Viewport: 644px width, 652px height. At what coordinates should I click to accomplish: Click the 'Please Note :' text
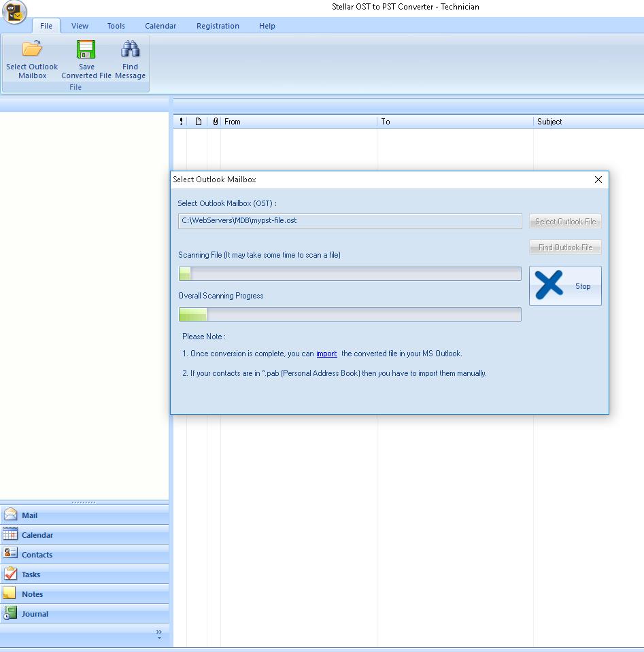[x=204, y=337]
